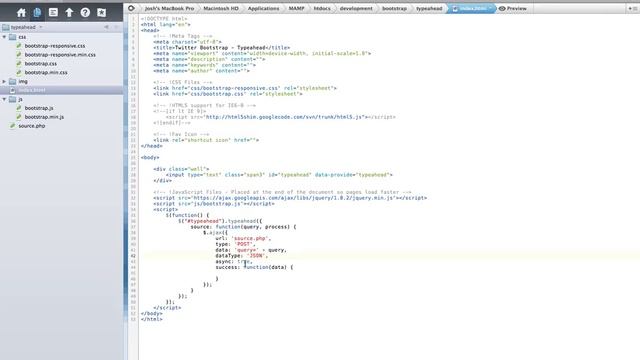Open bootstrap.css file
This screenshot has height=360, width=640.
(40, 64)
